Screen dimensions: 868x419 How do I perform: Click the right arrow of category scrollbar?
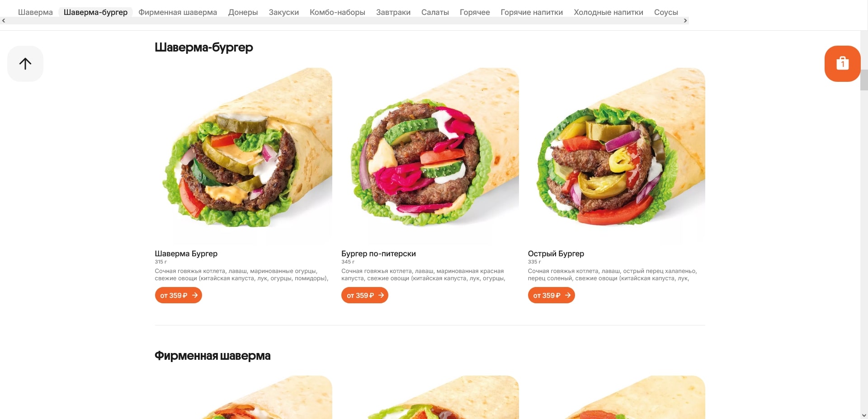[x=685, y=20]
